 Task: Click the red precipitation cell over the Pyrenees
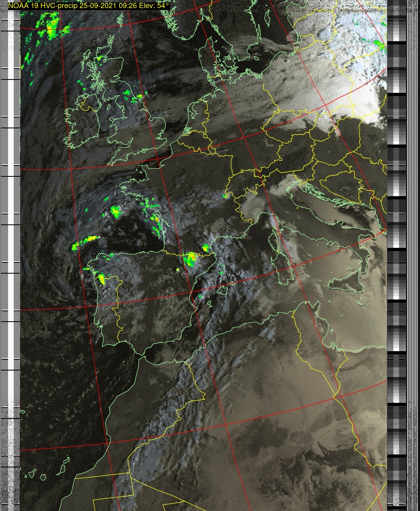point(192,257)
